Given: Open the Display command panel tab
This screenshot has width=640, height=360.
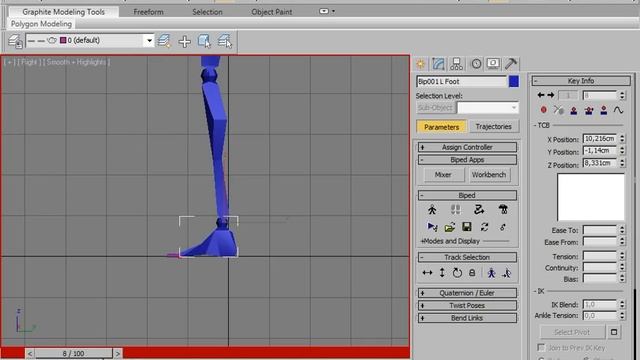Looking at the screenshot, I should point(493,64).
